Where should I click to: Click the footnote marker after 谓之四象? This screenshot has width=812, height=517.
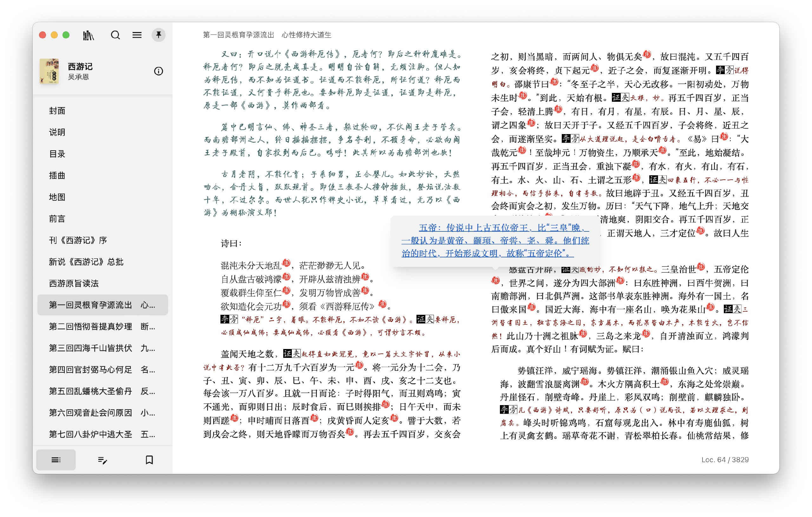tap(531, 122)
